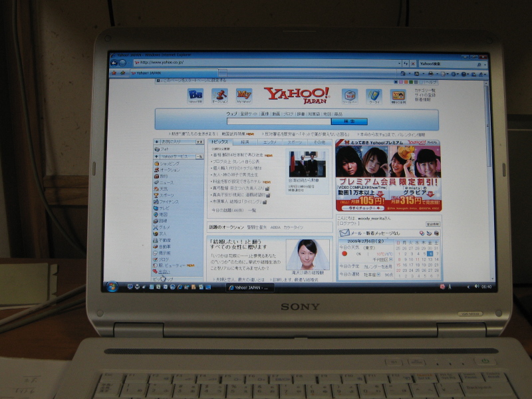Click the Print icon in IE command bar
This screenshot has width=532, height=399.
430,73
